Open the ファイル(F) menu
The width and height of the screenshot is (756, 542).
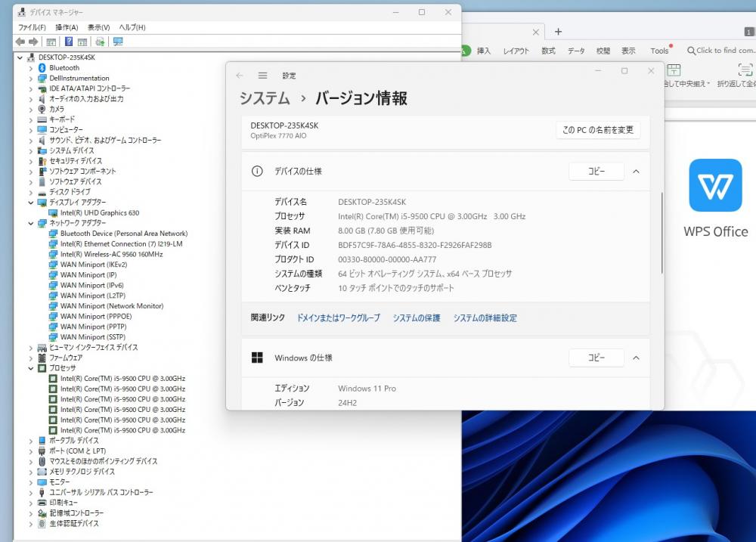[32, 27]
